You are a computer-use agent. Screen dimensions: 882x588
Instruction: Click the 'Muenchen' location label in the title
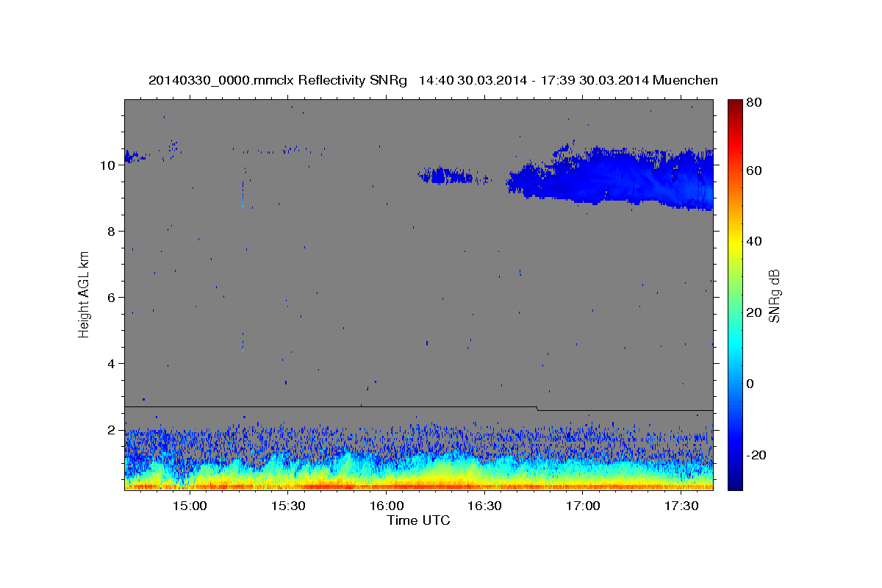point(686,80)
